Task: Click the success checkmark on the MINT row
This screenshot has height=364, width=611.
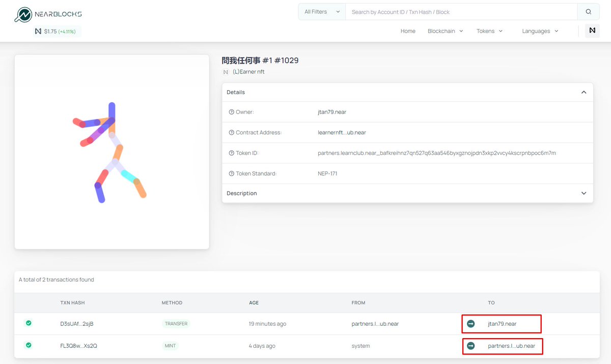Action: pyautogui.click(x=29, y=345)
